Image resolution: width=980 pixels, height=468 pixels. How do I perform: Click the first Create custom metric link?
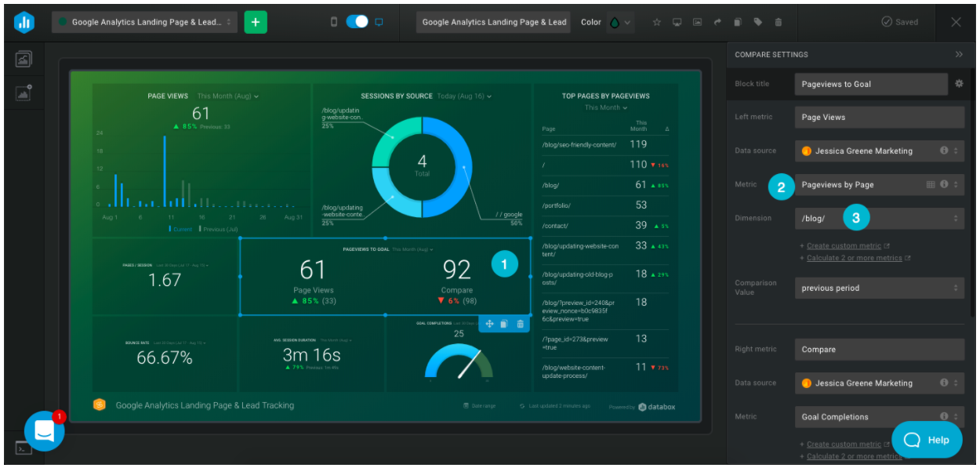coord(844,246)
